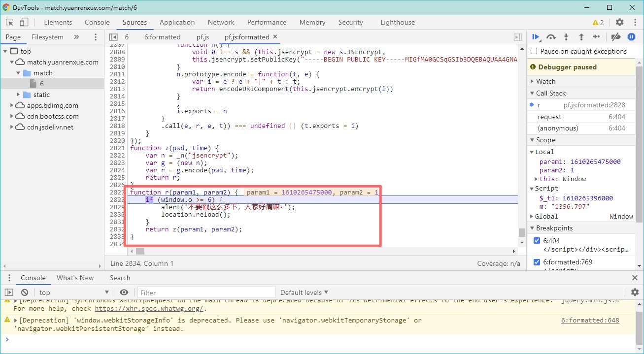Open the 6:formatted:648 source link
644x354 pixels.
tap(590, 320)
